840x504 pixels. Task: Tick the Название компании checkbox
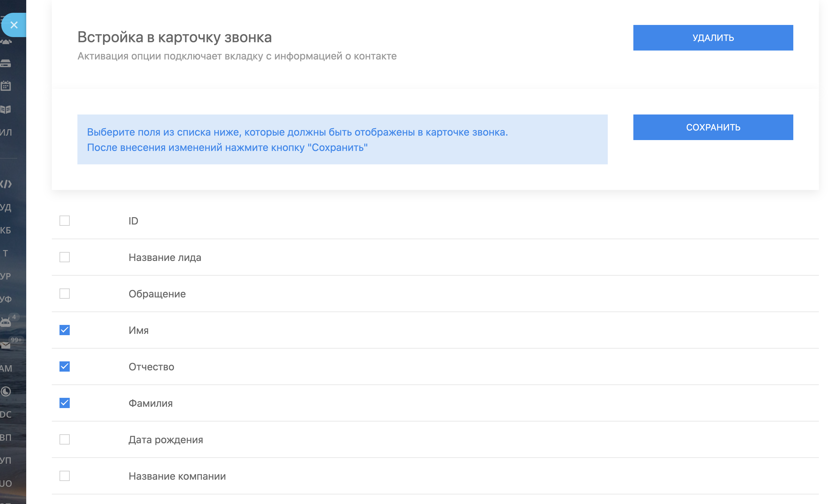pos(65,476)
